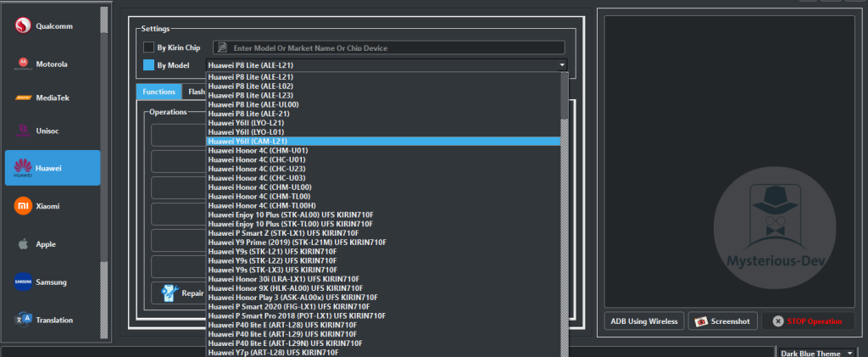Image resolution: width=868 pixels, height=357 pixels.
Task: Select the Motorola logo in sidebar
Action: [23, 64]
